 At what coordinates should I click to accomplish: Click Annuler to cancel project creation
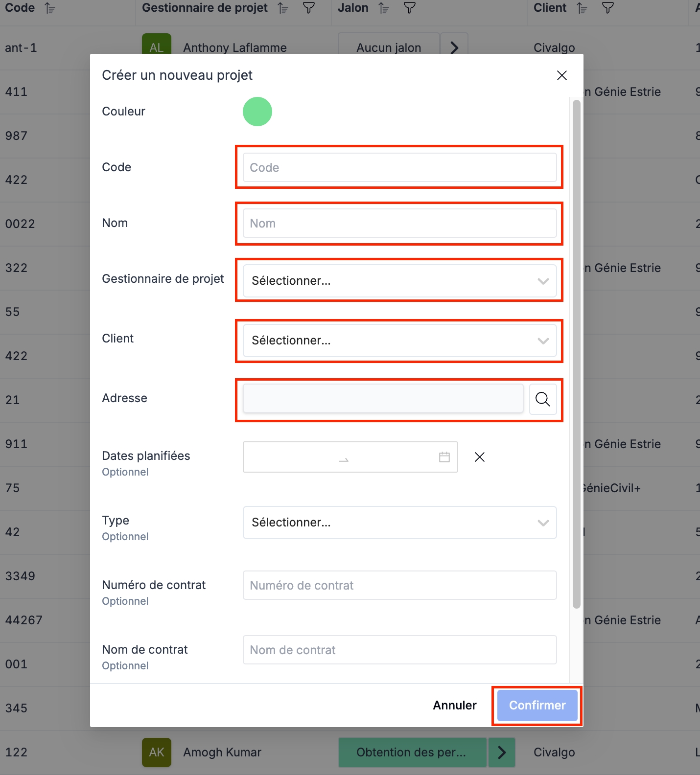tap(454, 705)
